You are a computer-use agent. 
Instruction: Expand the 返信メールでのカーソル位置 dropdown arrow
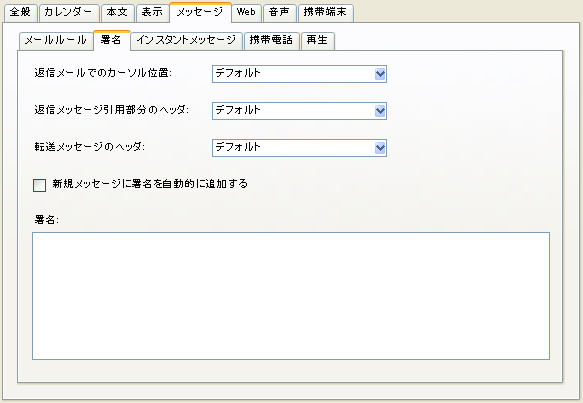coord(380,74)
